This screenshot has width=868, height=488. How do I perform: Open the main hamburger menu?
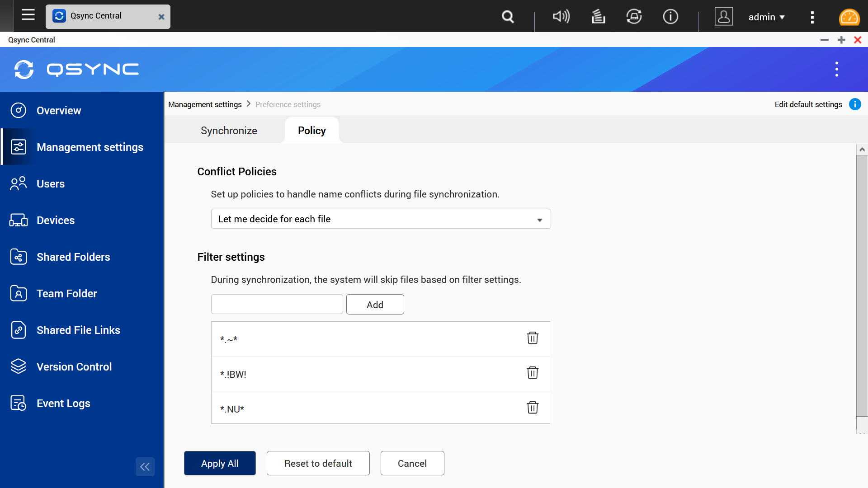28,15
